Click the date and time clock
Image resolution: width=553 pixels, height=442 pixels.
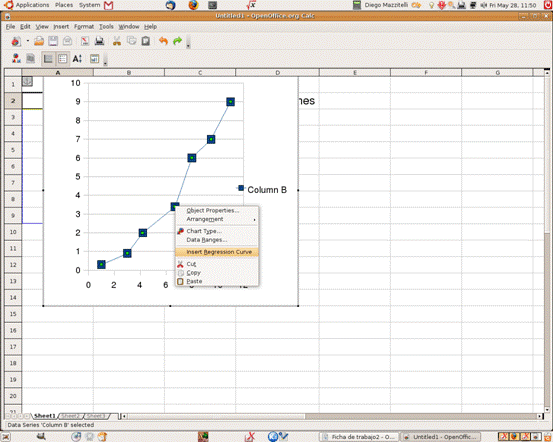pyautogui.click(x=513, y=5)
